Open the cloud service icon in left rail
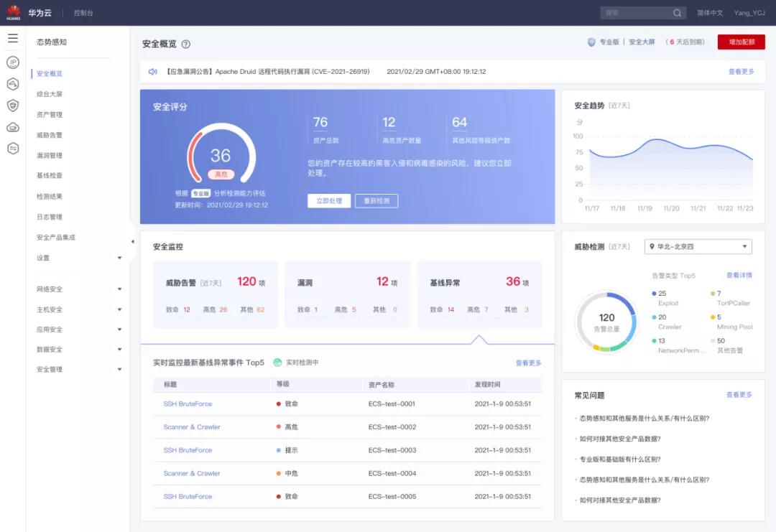 pyautogui.click(x=12, y=127)
